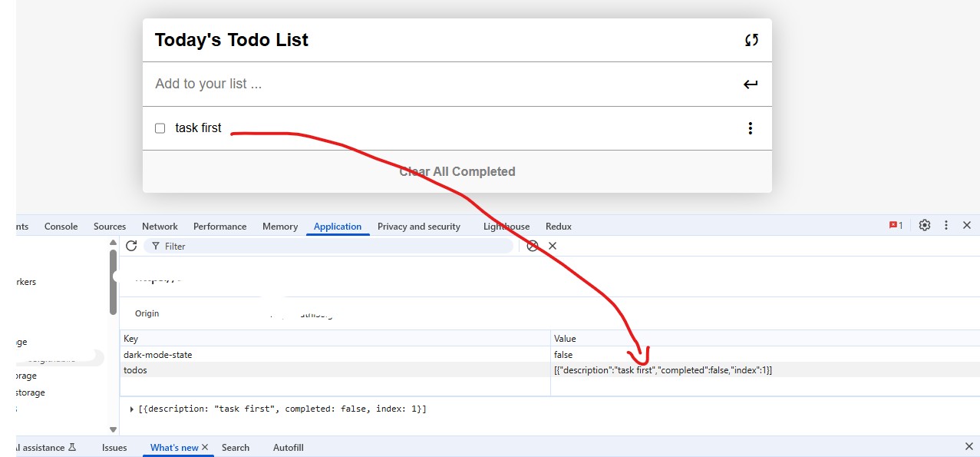Close the What's new drawer tab
The image size is (980, 457).
pos(205,447)
